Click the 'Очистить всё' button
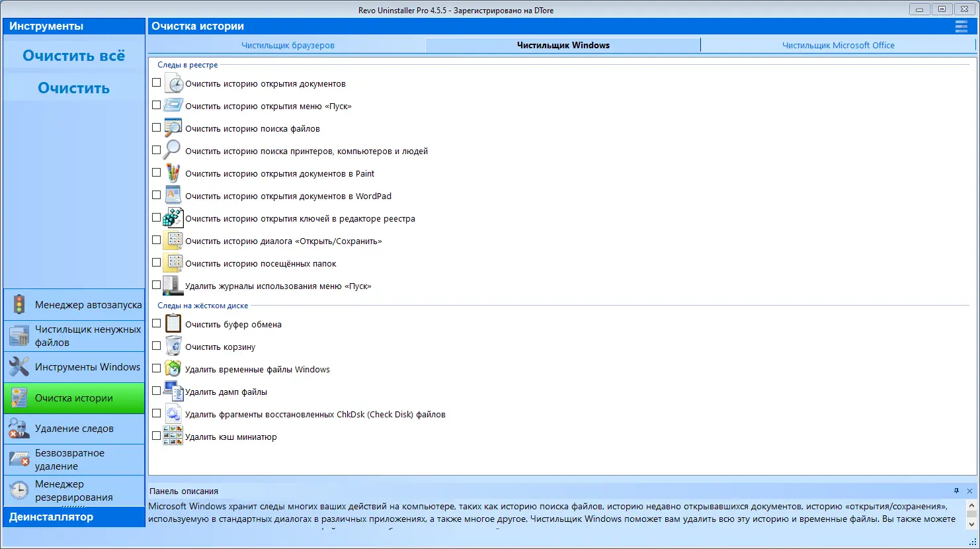This screenshot has height=549, width=980. 74,56
